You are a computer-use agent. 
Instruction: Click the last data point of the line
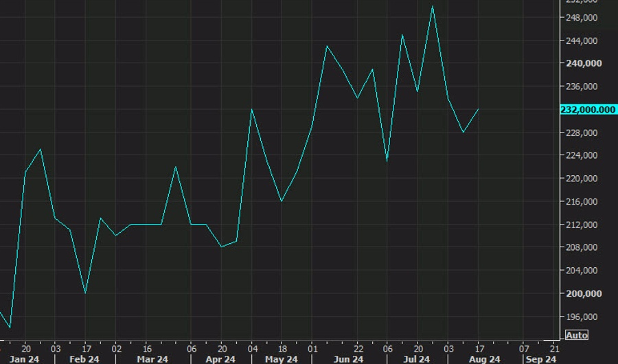tap(478, 109)
